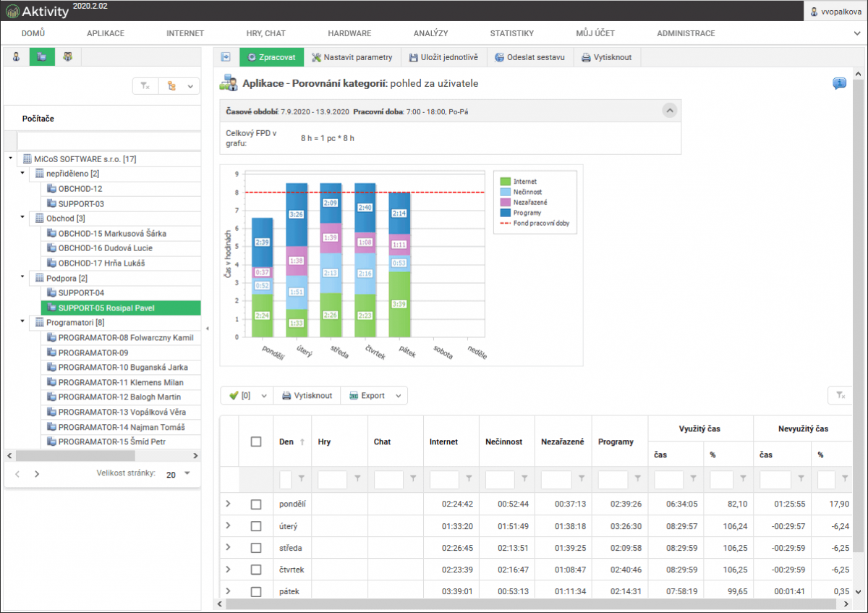The height and width of the screenshot is (613, 868).
Task: Collapse the Programatori tree group
Action: [22, 322]
